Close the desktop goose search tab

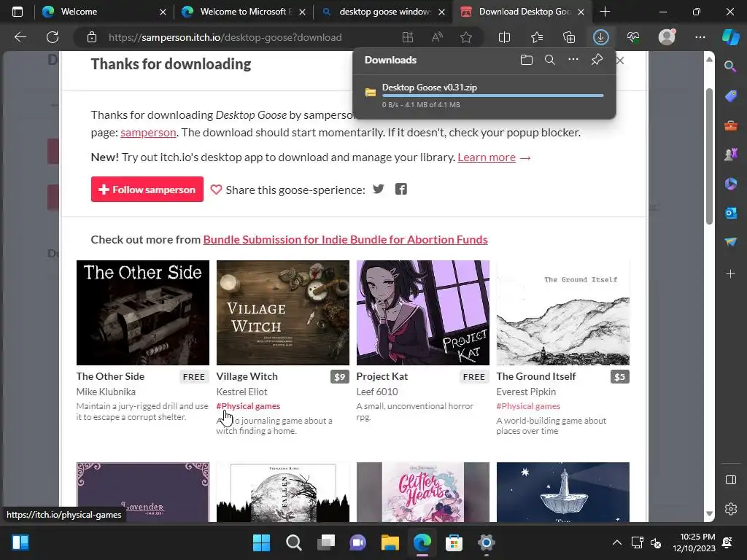click(x=441, y=12)
